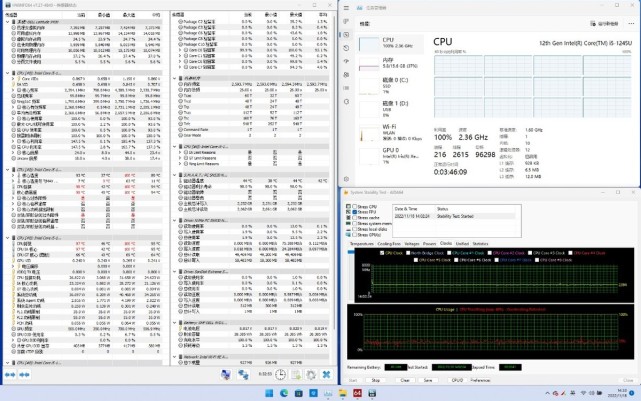Open Details page icon in Task Manager
Screen dimensions: 641x401
pos(346,88)
